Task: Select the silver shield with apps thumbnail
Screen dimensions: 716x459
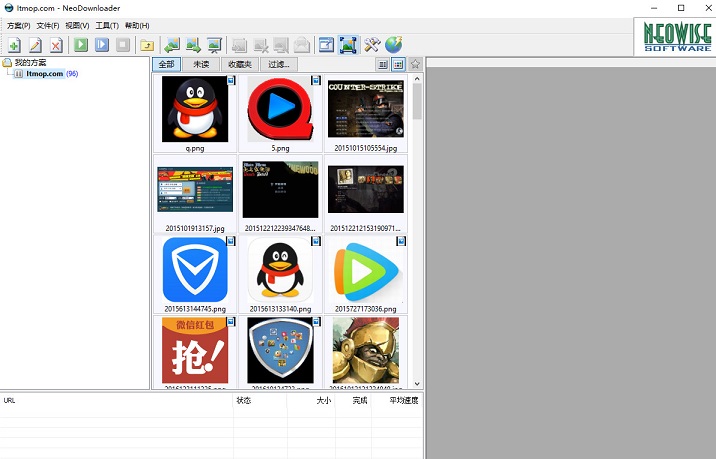Action: [x=280, y=350]
